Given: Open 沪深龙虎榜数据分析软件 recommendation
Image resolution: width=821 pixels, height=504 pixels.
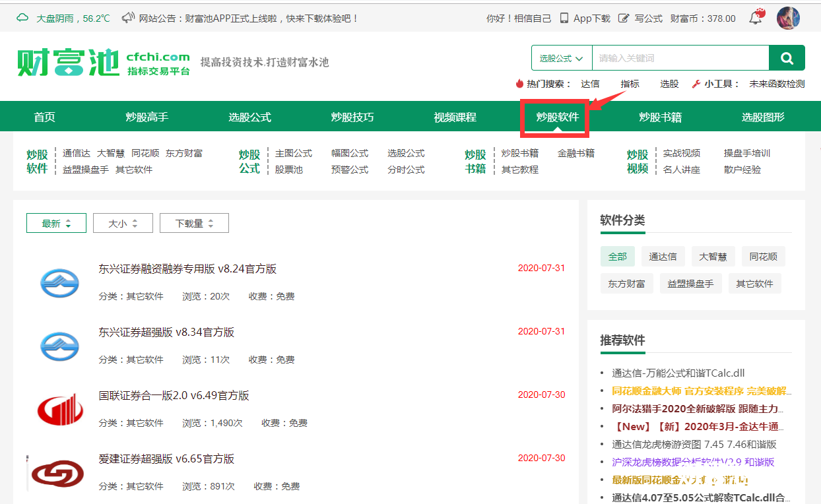Looking at the screenshot, I should click(x=693, y=462).
